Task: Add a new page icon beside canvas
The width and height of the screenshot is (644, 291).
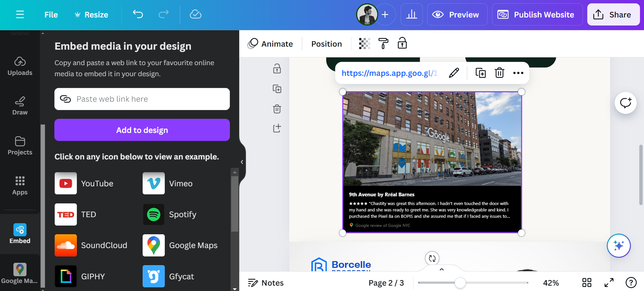Action: click(277, 128)
